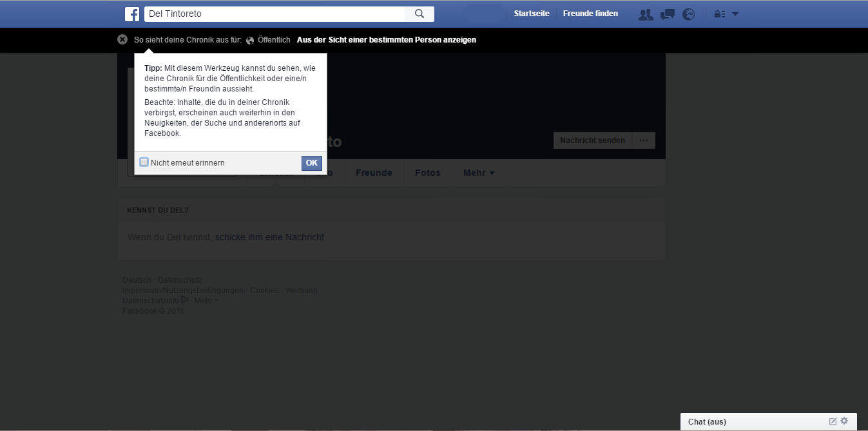Open chat settings gear icon
Viewport: 868px width, 431px height.
tap(844, 421)
